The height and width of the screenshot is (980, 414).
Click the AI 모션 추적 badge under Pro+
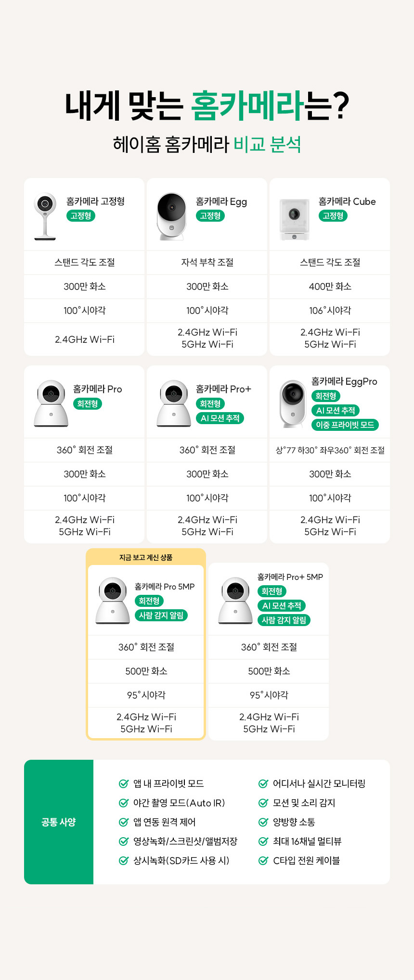tap(220, 418)
